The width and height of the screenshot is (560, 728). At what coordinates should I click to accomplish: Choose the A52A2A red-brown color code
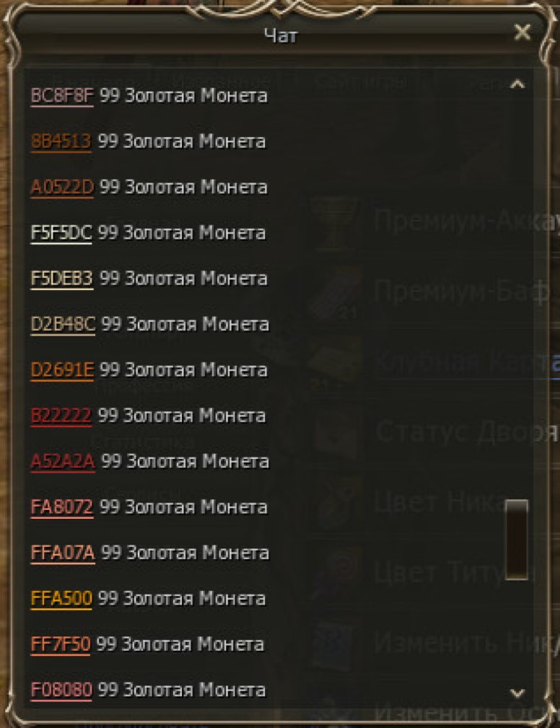point(64,461)
